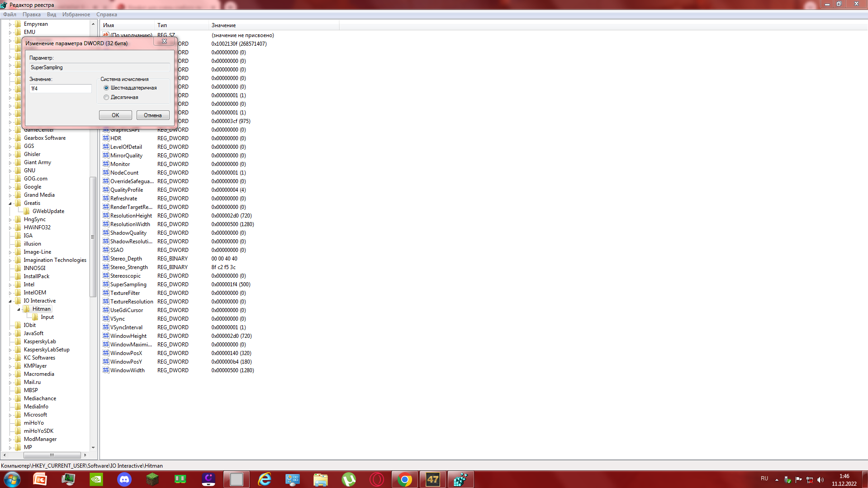Expand the Microsoft tree node
Image resolution: width=868 pixels, height=488 pixels.
10,415
